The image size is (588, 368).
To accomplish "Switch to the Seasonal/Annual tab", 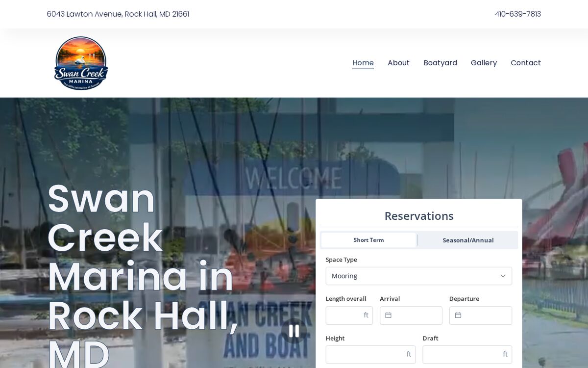I will click(x=468, y=240).
